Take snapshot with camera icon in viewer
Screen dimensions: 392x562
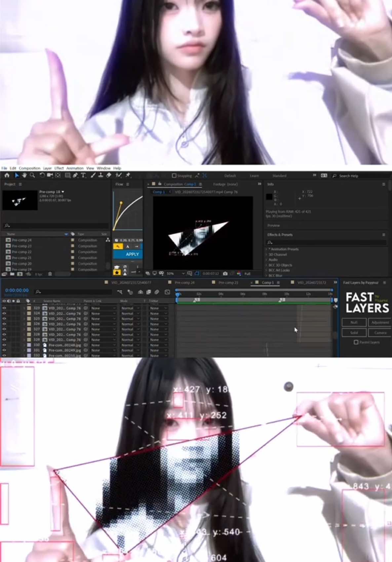[225, 274]
